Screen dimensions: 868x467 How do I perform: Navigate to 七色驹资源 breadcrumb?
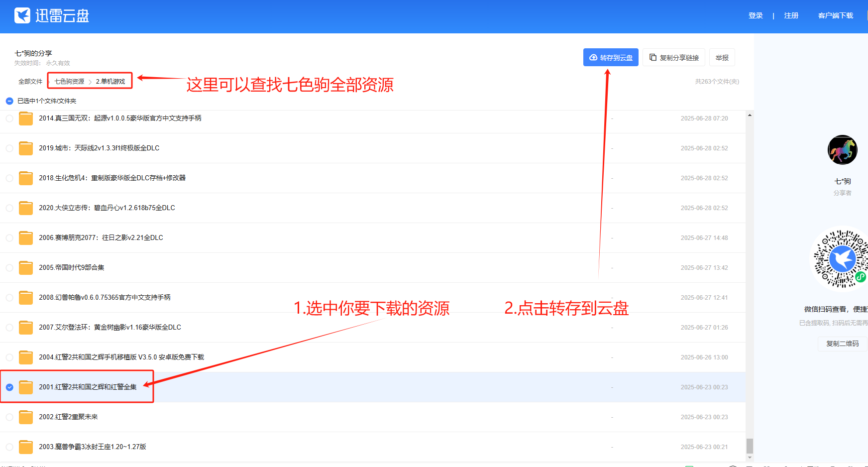(69, 82)
